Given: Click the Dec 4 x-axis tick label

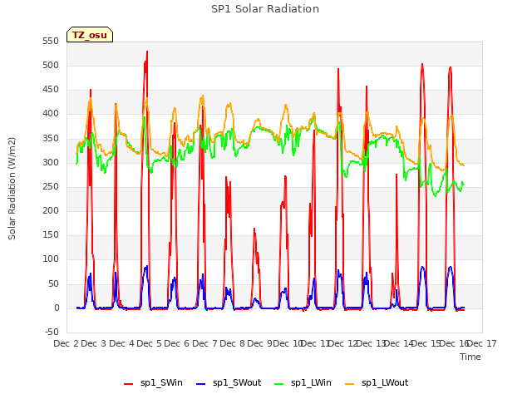Looking at the screenshot, I should pos(122,343).
